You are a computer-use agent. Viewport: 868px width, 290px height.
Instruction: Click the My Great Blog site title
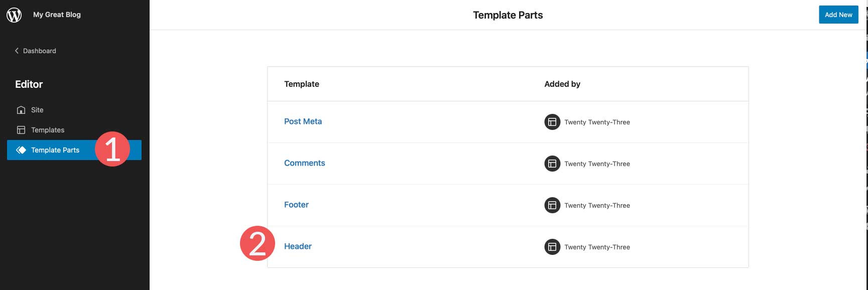[x=57, y=15]
